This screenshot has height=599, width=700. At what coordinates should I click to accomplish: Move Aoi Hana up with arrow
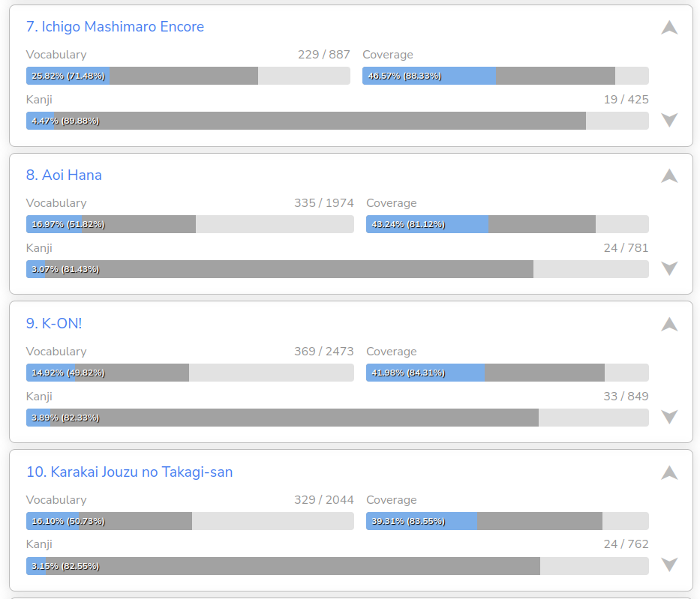click(x=669, y=176)
